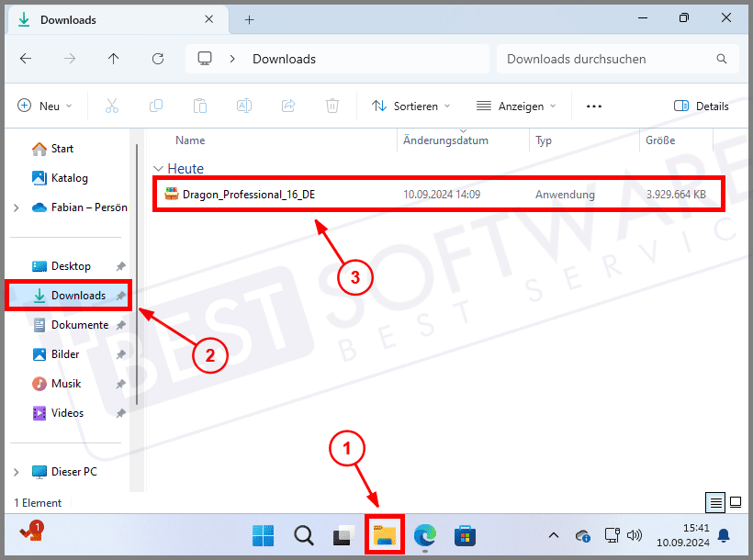Click the Rename icon in toolbar
This screenshot has height=560, width=753.
click(x=244, y=106)
